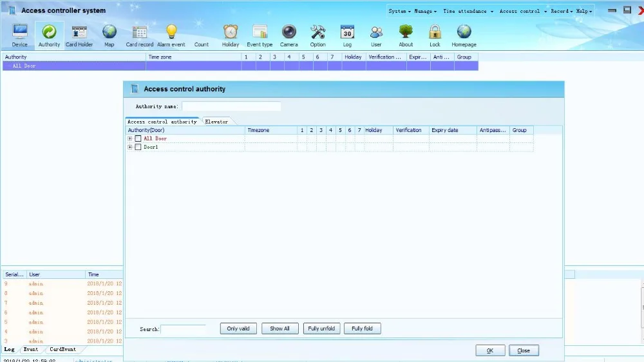Click the Authority header in main list

coord(74,57)
